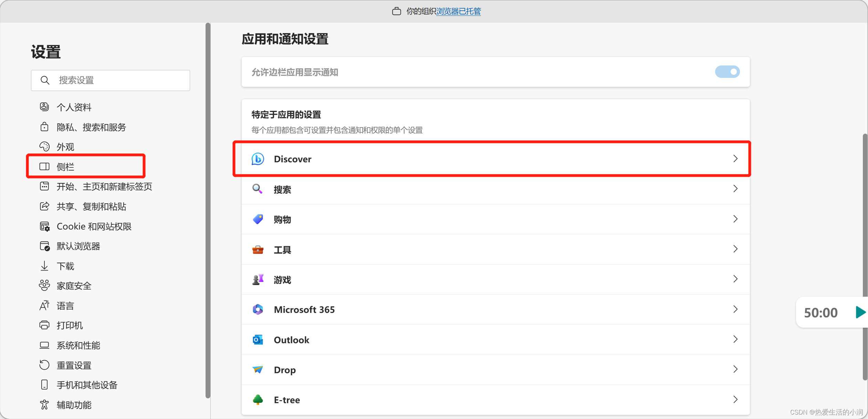Image resolution: width=868 pixels, height=419 pixels.
Task: Click the start and home page icon
Action: click(44, 186)
